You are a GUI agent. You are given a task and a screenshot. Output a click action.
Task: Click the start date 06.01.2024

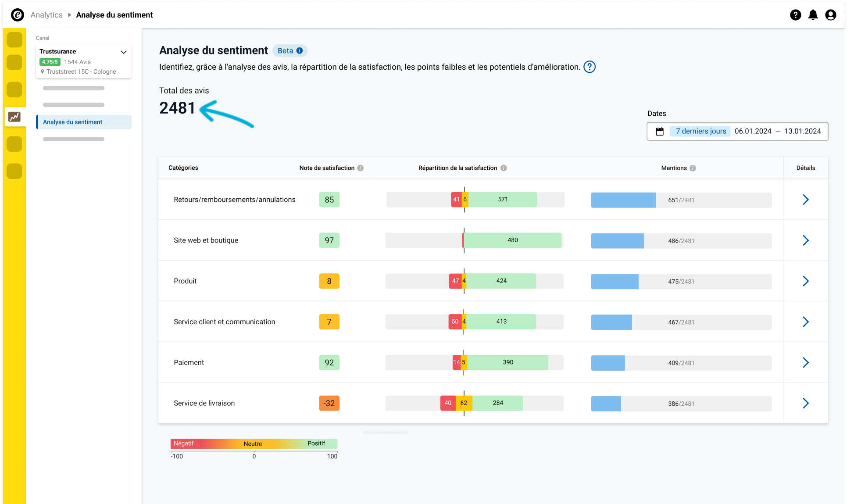tap(753, 131)
